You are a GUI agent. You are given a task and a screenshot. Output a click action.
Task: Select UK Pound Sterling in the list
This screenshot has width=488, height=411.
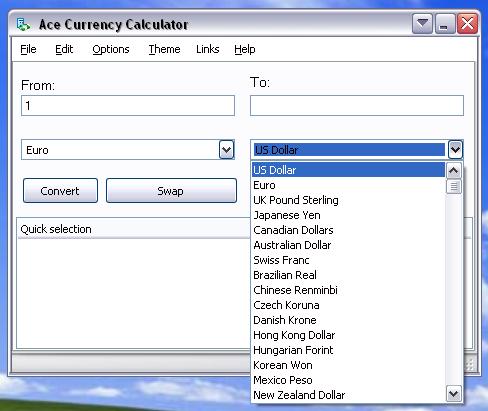point(348,200)
